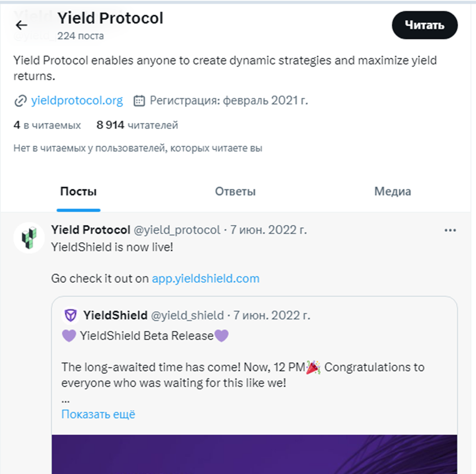Click the YieldShield purple shield avatar
This screenshot has height=474, width=476.
pos(71,315)
